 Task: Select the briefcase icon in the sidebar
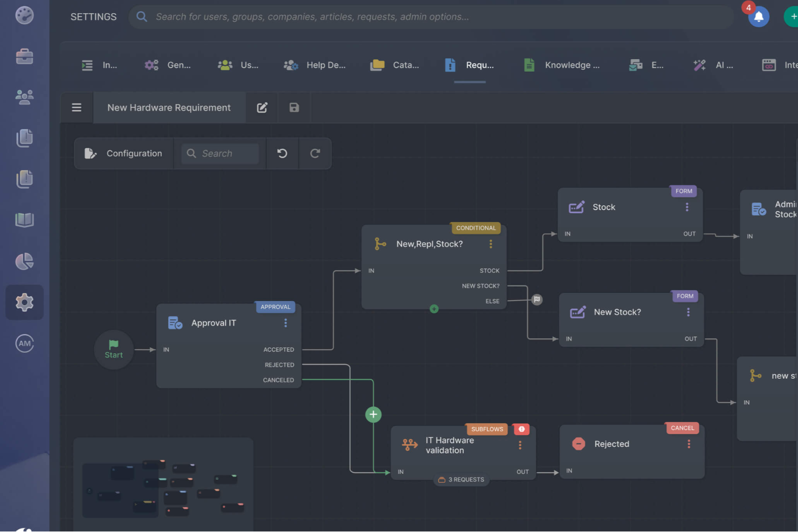(25, 56)
